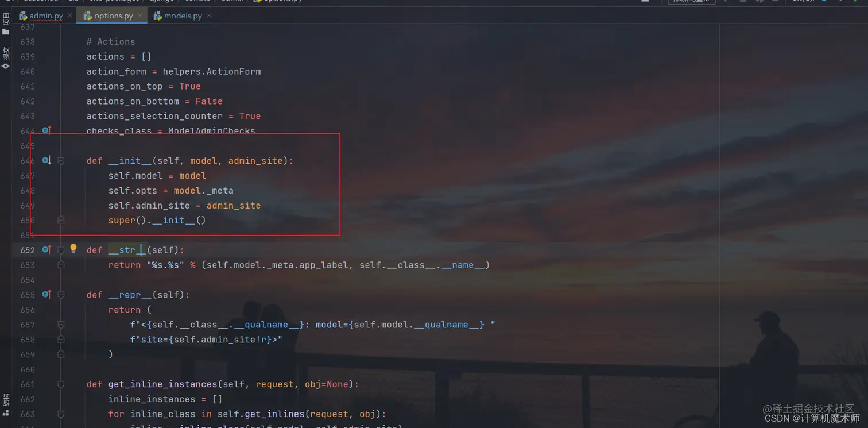Viewport: 868px width, 428px height.
Task: Collapse get_inline_instances fold on line 661
Action: click(x=61, y=384)
